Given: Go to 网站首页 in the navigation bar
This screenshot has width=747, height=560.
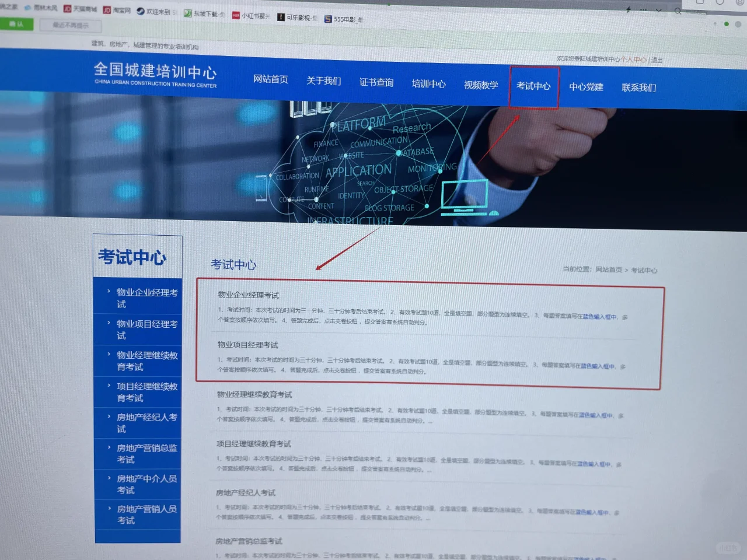Looking at the screenshot, I should (271, 79).
